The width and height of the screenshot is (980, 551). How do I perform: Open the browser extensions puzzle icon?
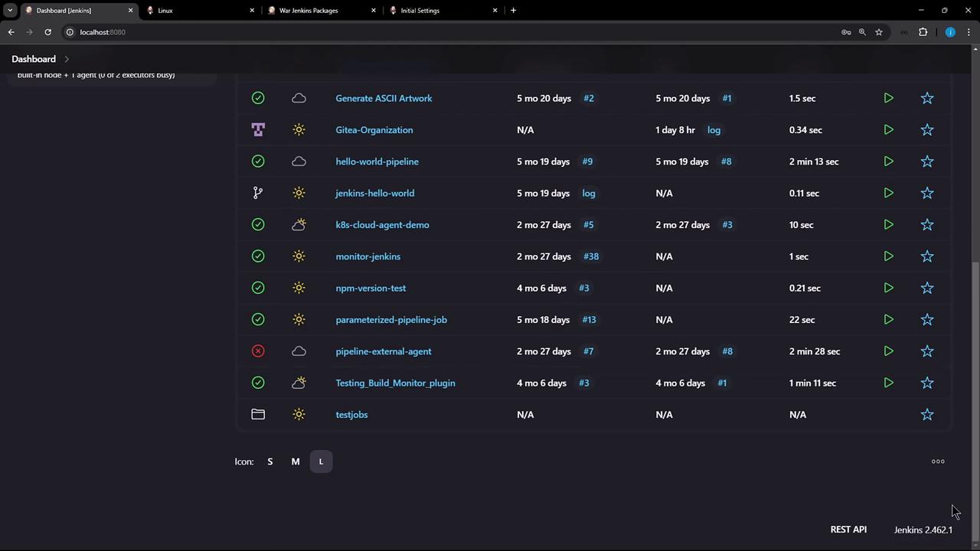[923, 32]
